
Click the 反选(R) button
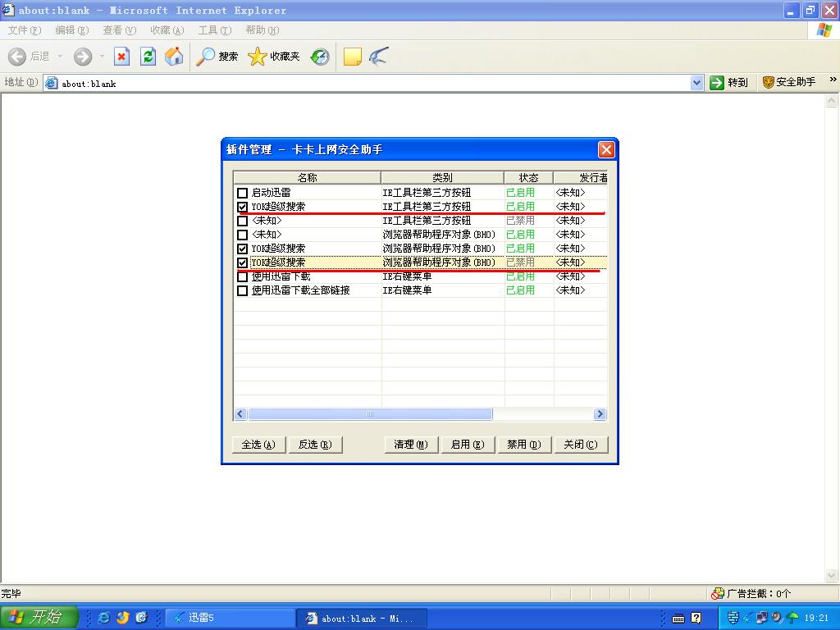tap(315, 445)
